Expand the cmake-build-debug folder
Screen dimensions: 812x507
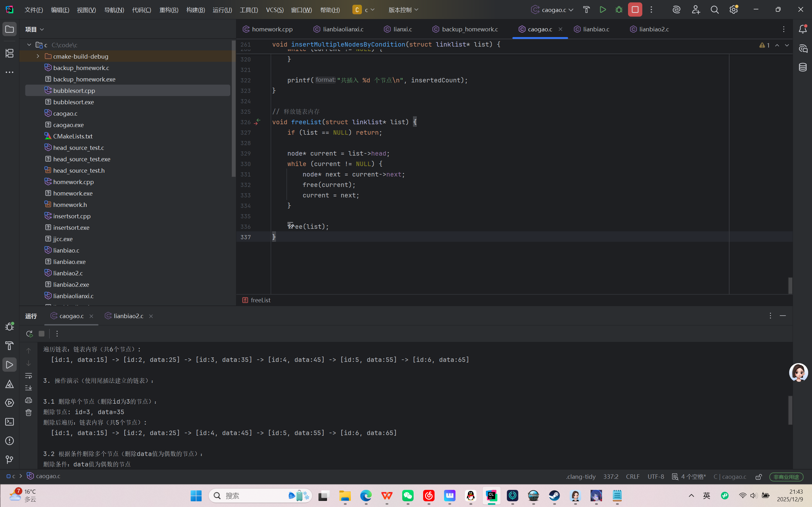38,56
